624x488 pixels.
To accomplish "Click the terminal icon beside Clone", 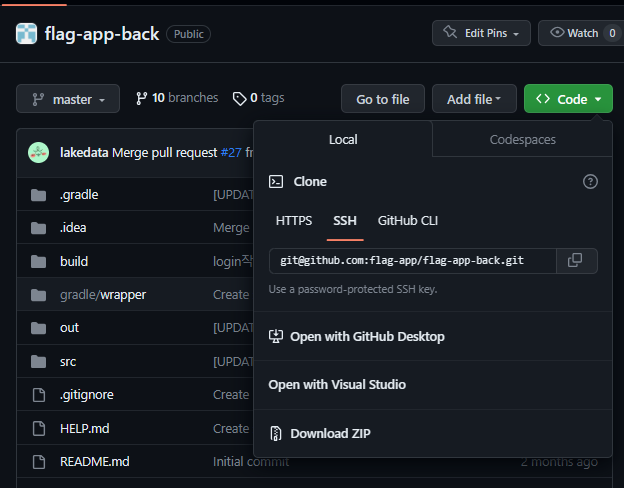I will coord(276,182).
